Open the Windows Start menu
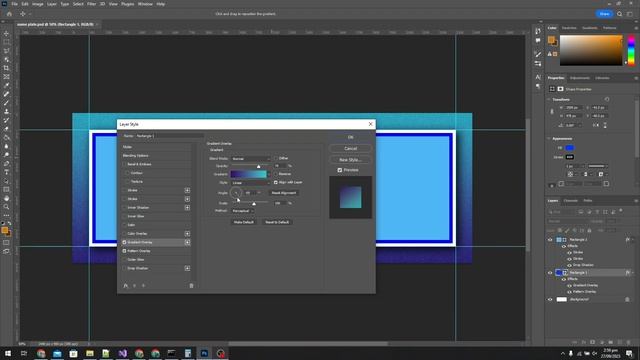 pos(8,353)
